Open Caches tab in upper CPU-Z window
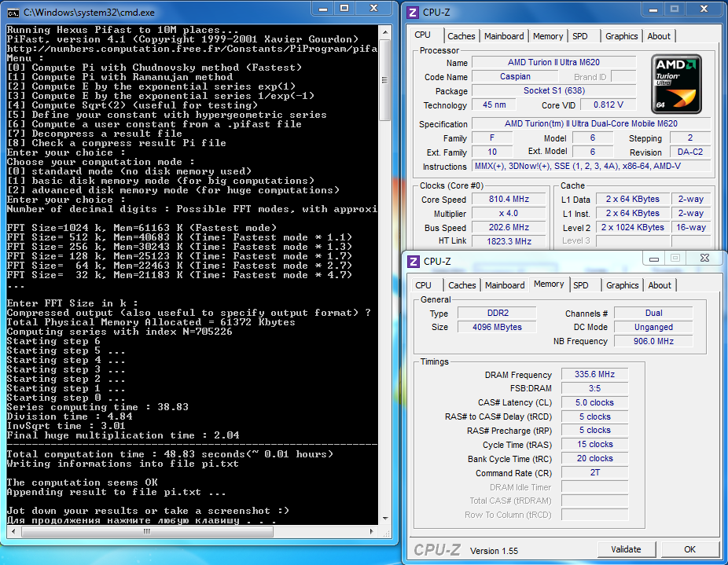This screenshot has height=565, width=728. point(461,36)
